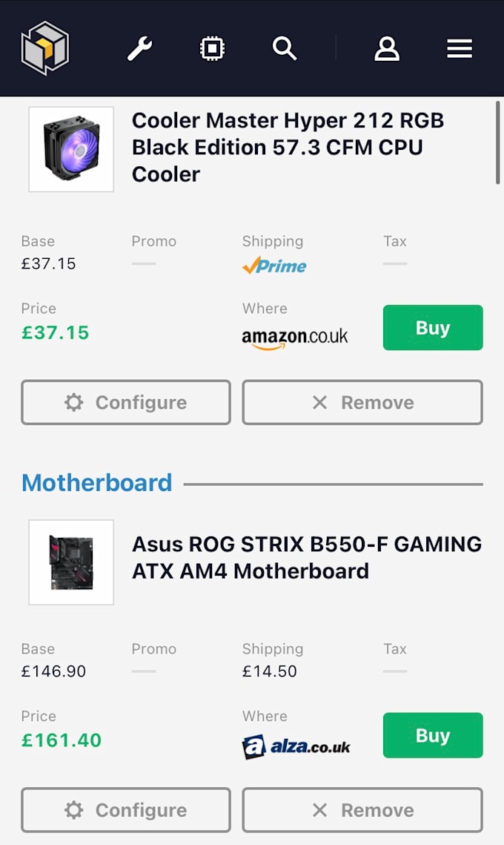
Task: Click the Cooler Master product thumbnail
Action: coord(71,148)
